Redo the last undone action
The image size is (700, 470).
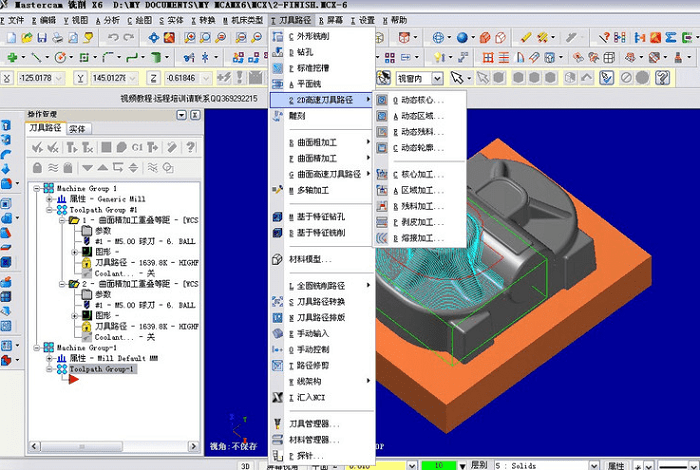pyautogui.click(x=129, y=38)
